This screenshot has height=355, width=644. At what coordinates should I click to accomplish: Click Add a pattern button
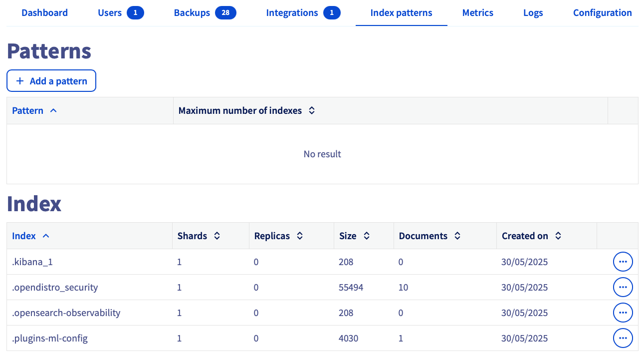click(51, 81)
